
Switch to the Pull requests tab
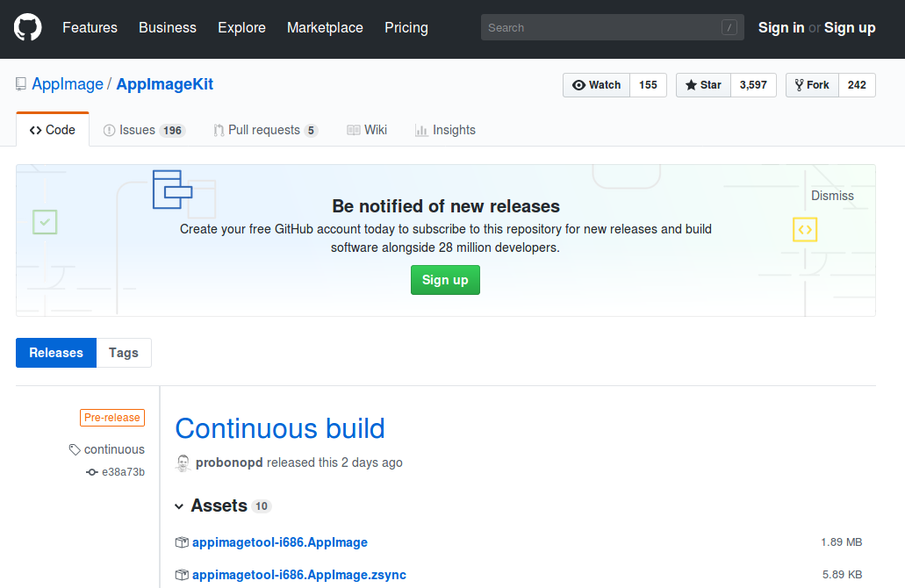(265, 130)
